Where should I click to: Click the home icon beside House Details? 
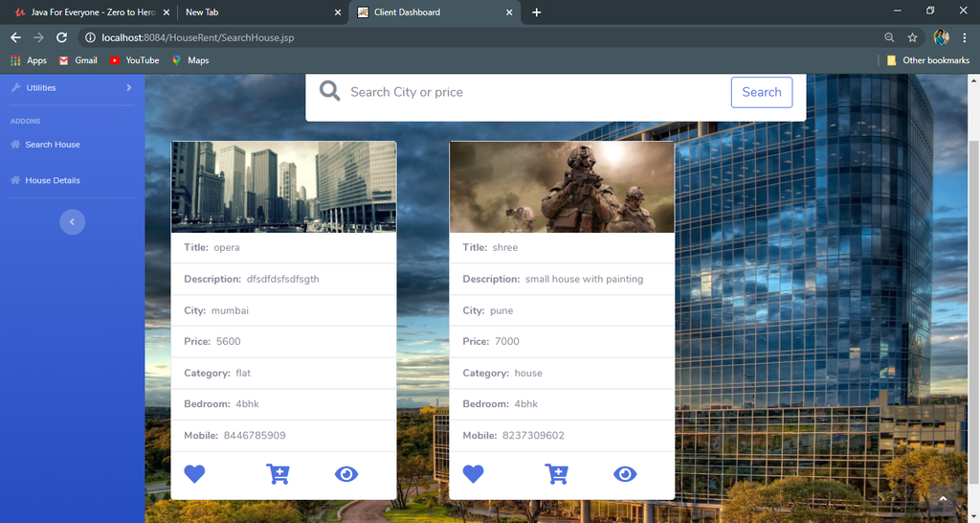click(15, 180)
